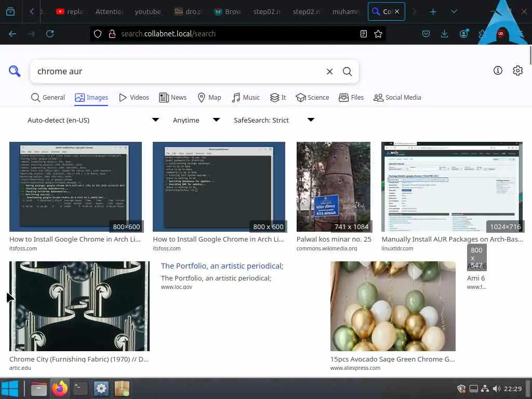
Task: Open the Pocket save icon
Action: [x=426, y=34]
